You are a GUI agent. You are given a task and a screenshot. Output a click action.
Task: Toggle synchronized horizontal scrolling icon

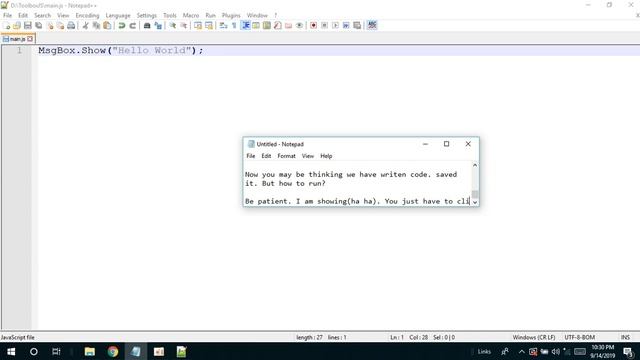209,26
